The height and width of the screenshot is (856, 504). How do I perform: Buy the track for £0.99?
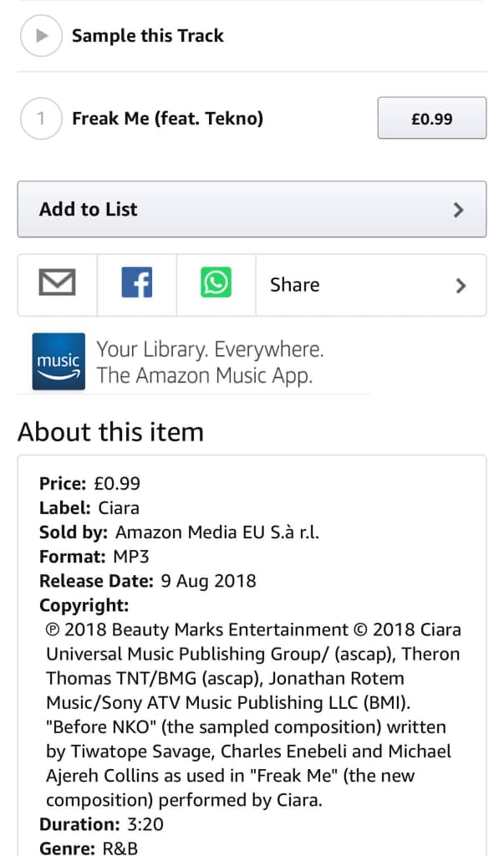(x=432, y=119)
